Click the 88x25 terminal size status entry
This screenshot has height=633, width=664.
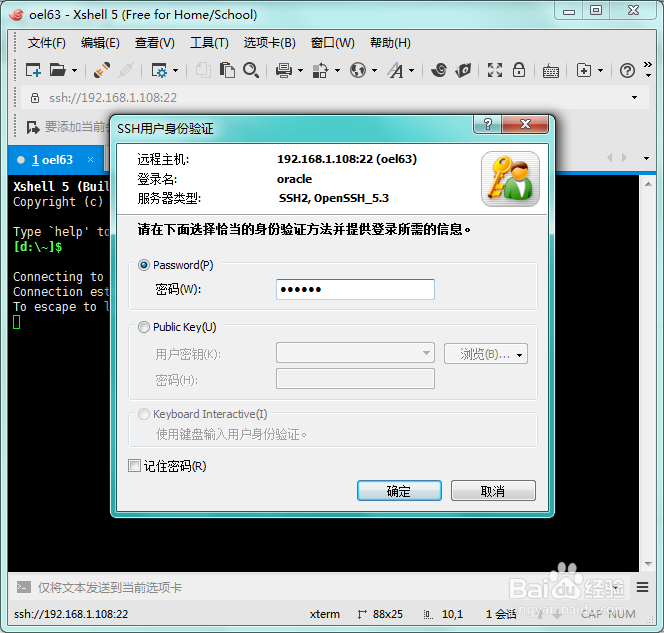[x=380, y=614]
